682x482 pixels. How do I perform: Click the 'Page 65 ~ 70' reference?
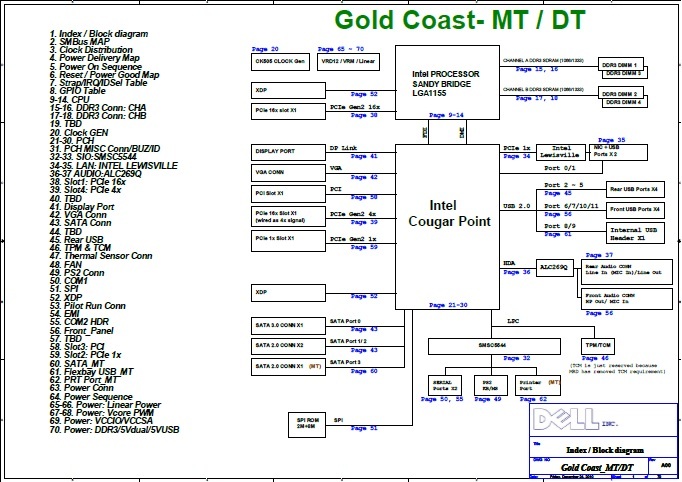pyautogui.click(x=341, y=49)
